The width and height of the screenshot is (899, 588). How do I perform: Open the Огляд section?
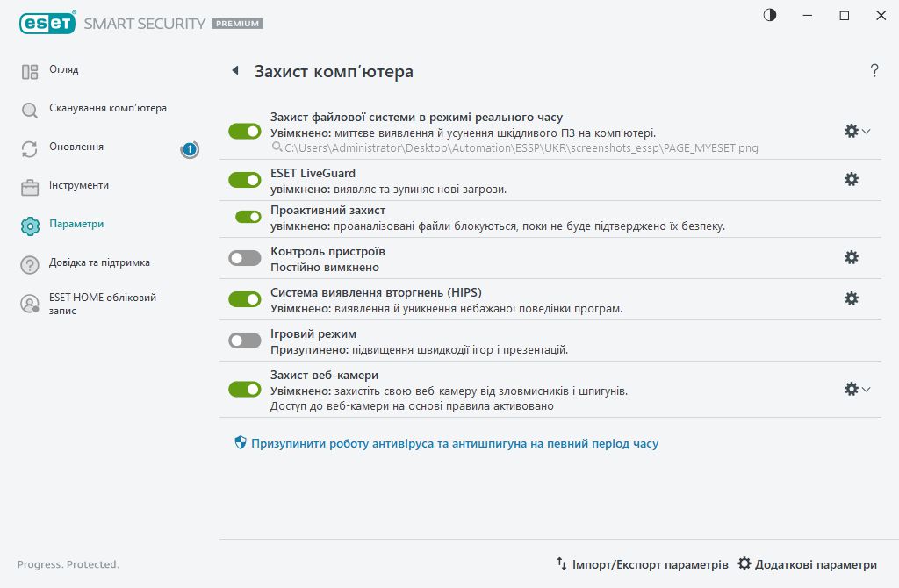[64, 70]
